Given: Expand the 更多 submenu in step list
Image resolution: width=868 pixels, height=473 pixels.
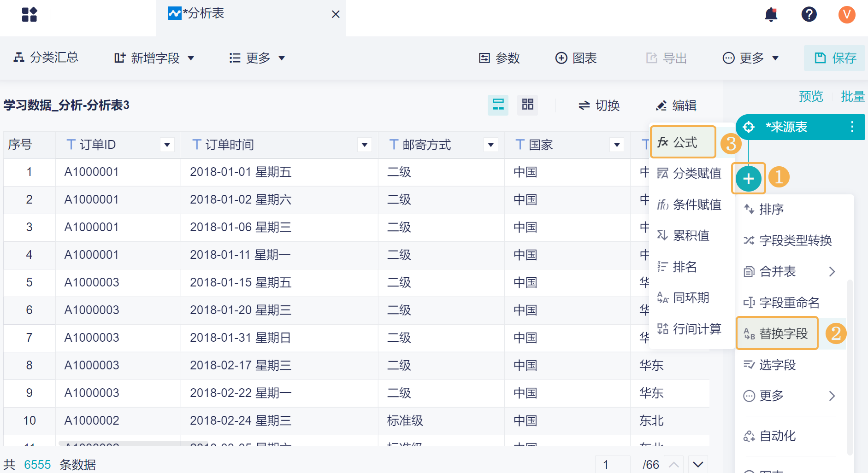Looking at the screenshot, I should [x=791, y=396].
